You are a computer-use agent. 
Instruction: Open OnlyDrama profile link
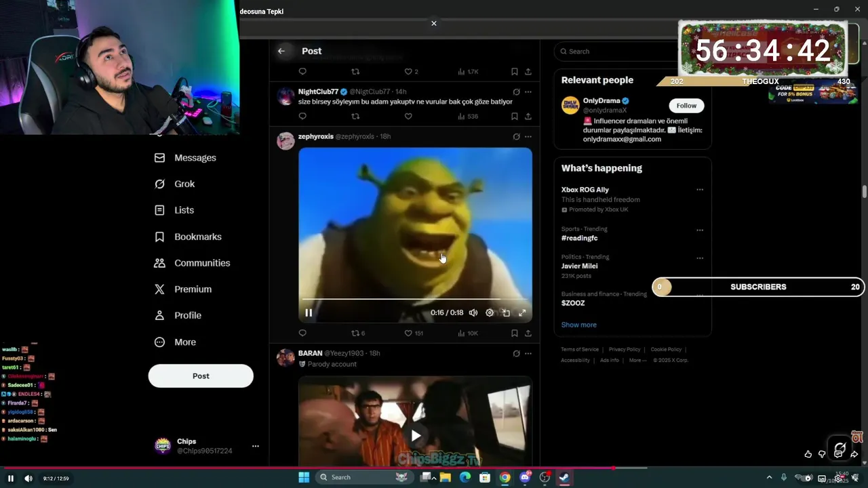pos(601,101)
